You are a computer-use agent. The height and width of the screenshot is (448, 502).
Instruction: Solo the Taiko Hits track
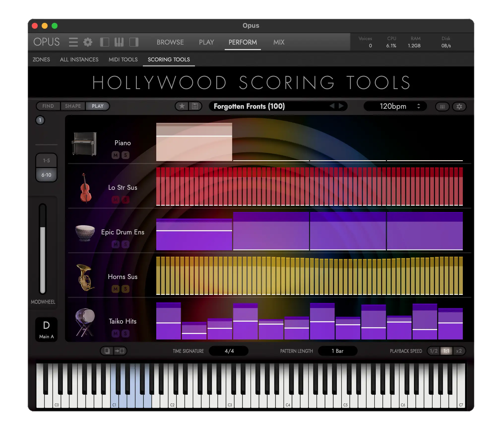(x=125, y=334)
